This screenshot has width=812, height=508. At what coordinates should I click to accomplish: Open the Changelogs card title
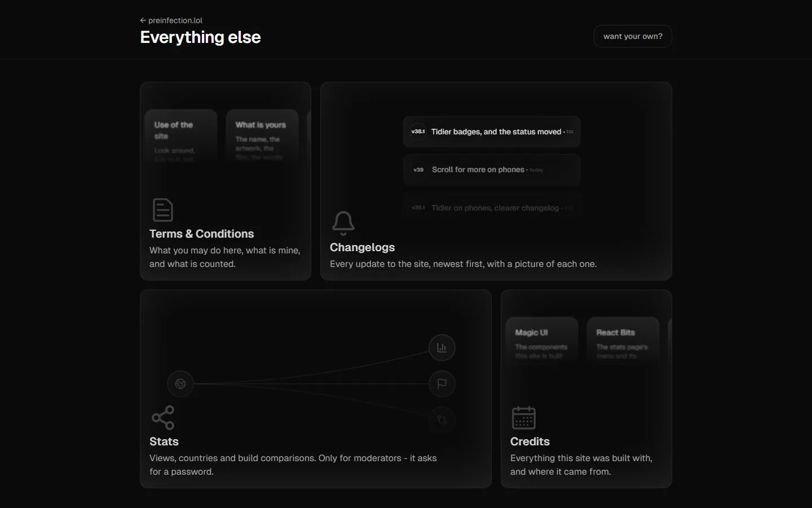(x=363, y=247)
